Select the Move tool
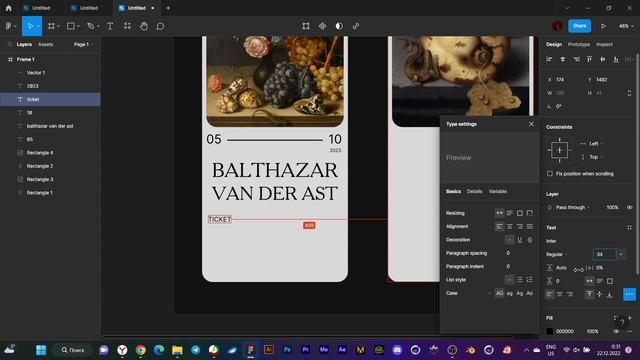The height and width of the screenshot is (360, 640). tap(30, 26)
